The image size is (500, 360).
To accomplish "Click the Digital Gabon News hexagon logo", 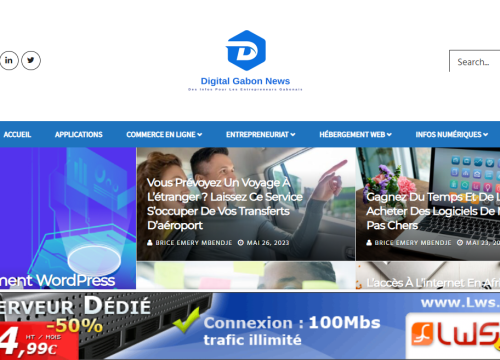I will click(246, 50).
